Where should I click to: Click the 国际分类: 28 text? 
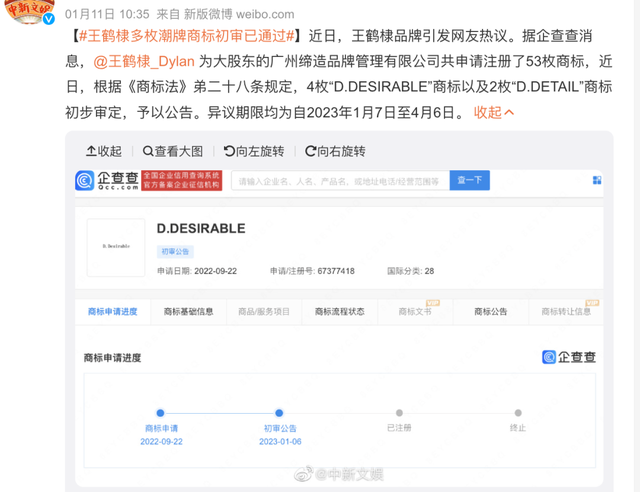click(411, 271)
